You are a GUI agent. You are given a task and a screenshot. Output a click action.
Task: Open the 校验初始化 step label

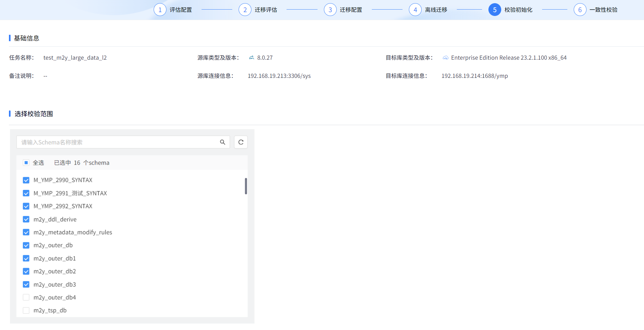tap(518, 10)
